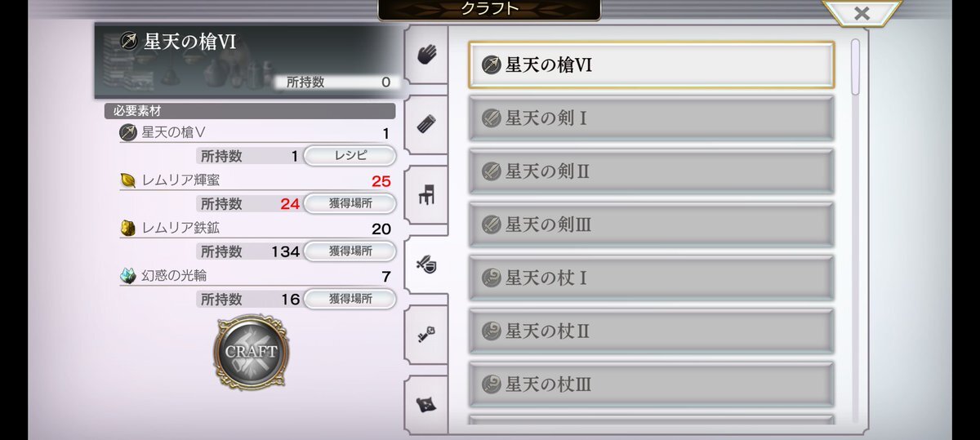980x440 pixels.
Task: Tap the round CRAFT button
Action: (252, 353)
